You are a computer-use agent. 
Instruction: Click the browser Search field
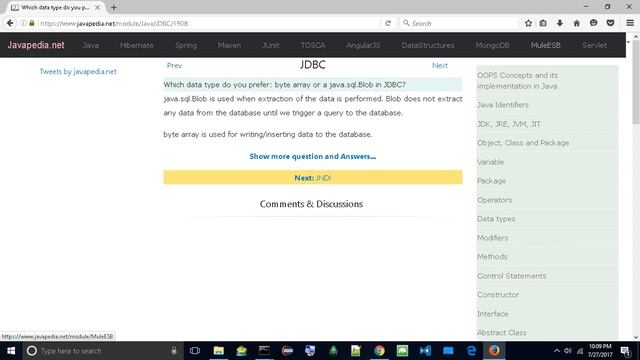coord(459,23)
